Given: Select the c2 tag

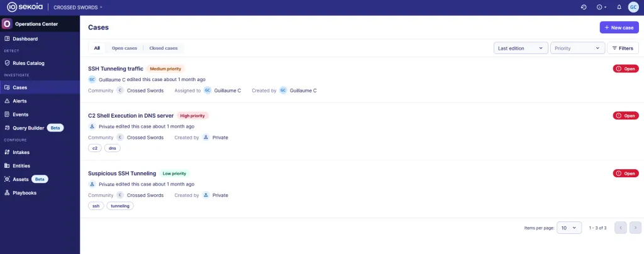Looking at the screenshot, I should coord(95,148).
